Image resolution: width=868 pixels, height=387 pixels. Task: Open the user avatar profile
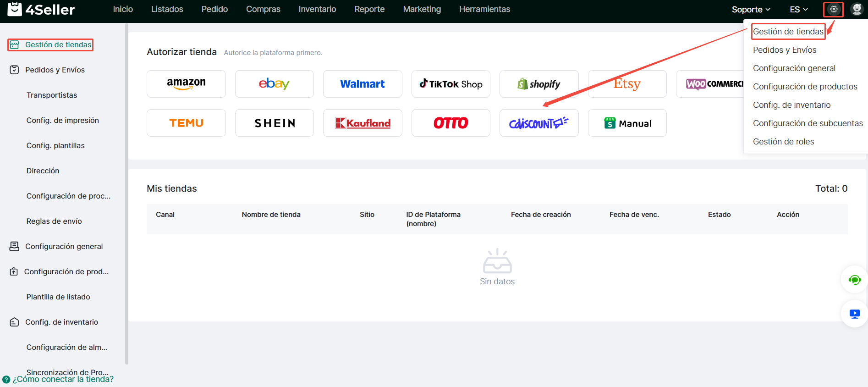pyautogui.click(x=857, y=9)
